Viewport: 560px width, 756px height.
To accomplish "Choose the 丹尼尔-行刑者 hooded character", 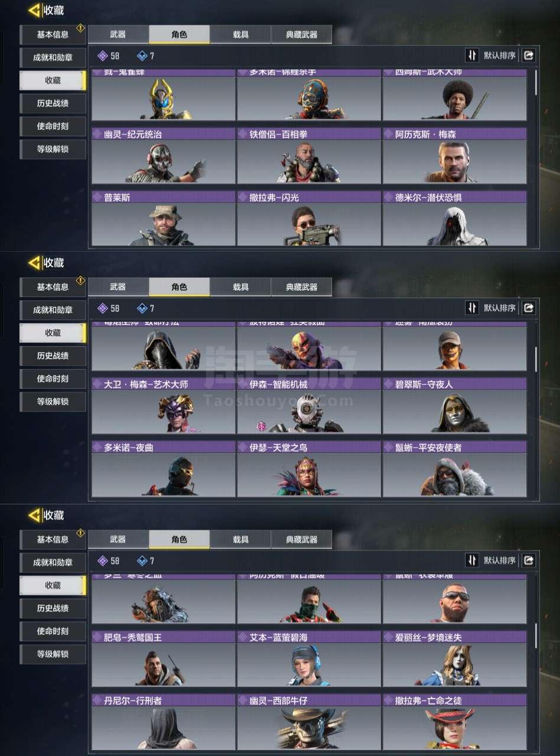I will click(x=163, y=722).
